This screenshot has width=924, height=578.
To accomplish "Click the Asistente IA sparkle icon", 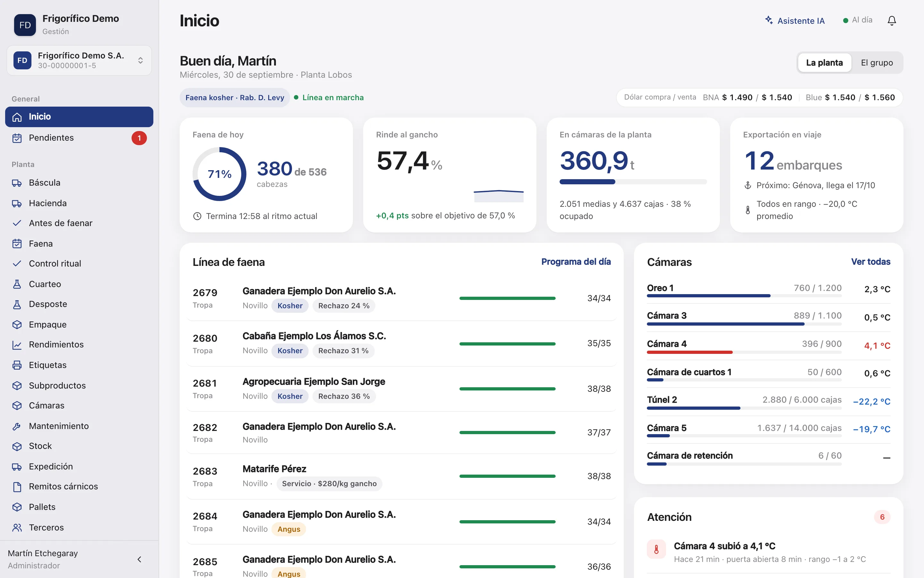I will click(x=769, y=20).
